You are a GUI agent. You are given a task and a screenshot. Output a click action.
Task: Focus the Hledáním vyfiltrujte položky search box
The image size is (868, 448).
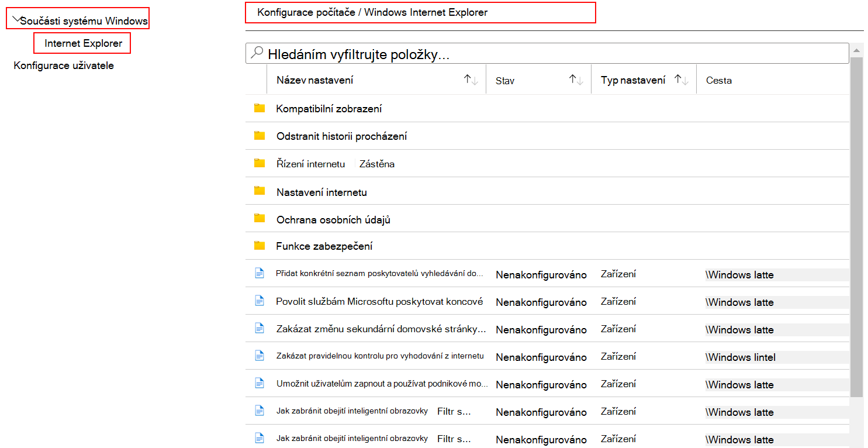tap(547, 53)
